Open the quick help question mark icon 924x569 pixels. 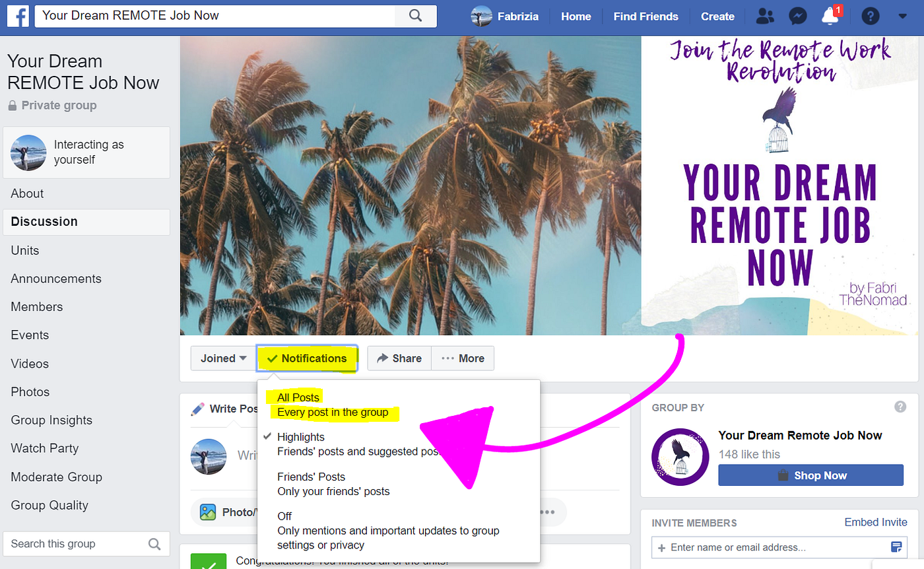[x=871, y=17]
